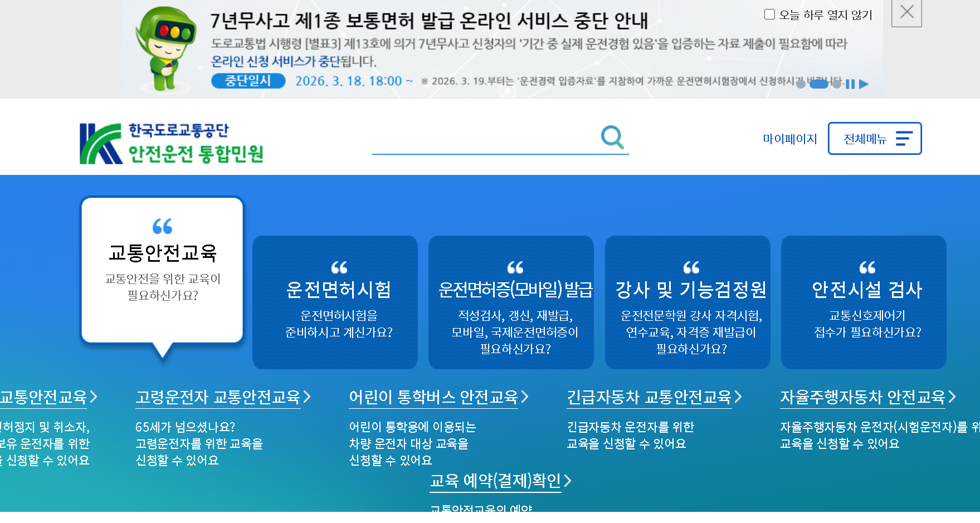
Task: Open the 어린이 통학버스 안전교육 link
Action: [433, 397]
